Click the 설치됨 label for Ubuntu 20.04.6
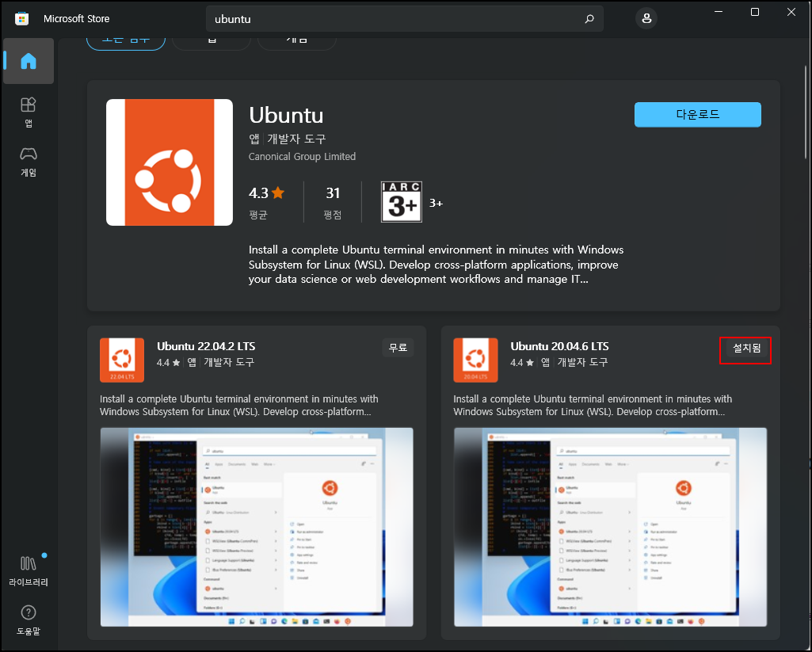812x652 pixels. click(746, 348)
